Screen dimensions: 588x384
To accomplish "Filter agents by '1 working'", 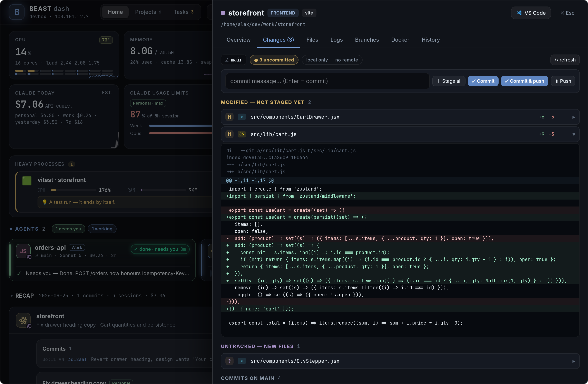I will tap(102, 229).
